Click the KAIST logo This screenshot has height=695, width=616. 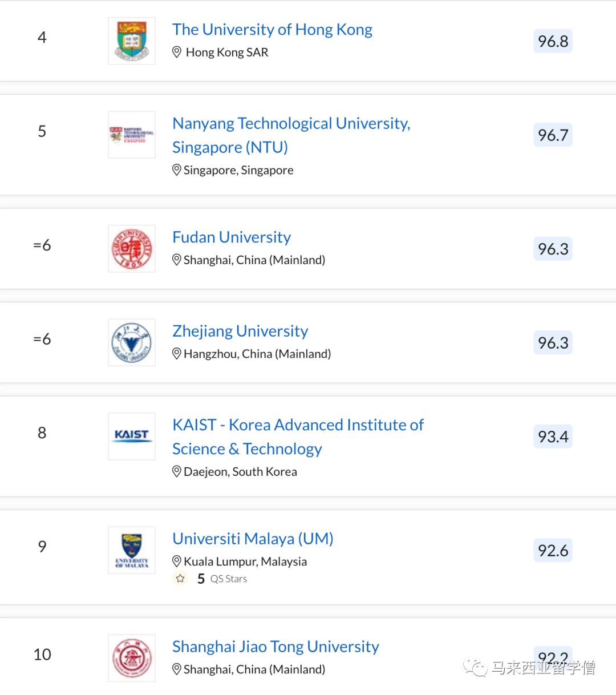click(x=131, y=436)
